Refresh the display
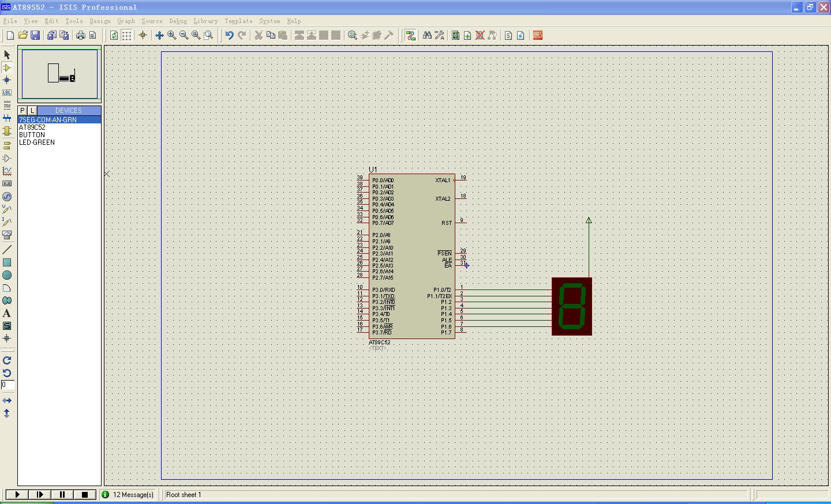The height and width of the screenshot is (504, 831). point(114,35)
